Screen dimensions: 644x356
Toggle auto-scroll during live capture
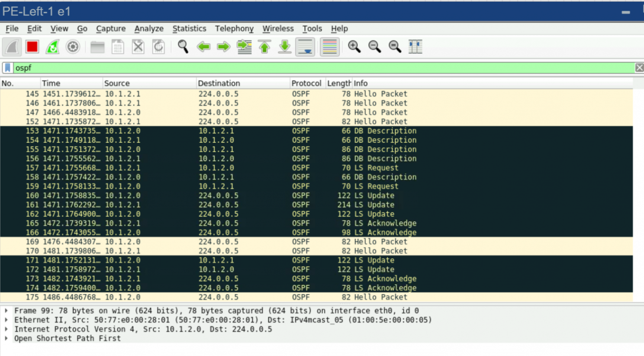[305, 47]
